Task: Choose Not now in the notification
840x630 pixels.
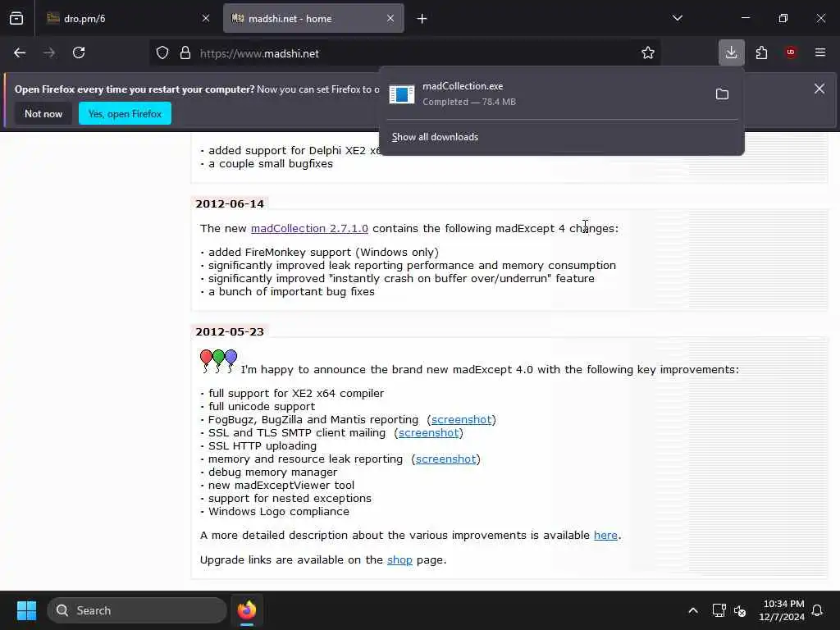Action: (x=43, y=113)
